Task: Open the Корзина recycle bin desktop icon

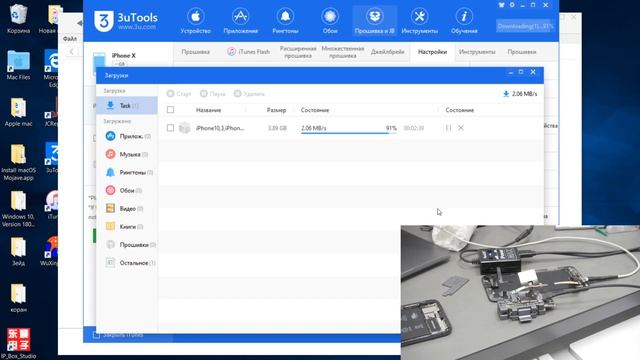Action: [x=18, y=19]
